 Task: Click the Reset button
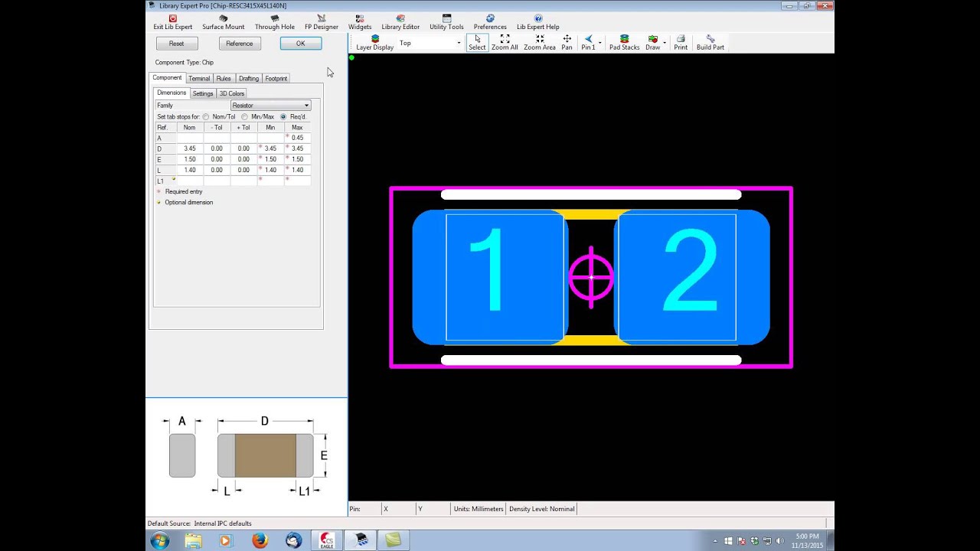coord(176,44)
